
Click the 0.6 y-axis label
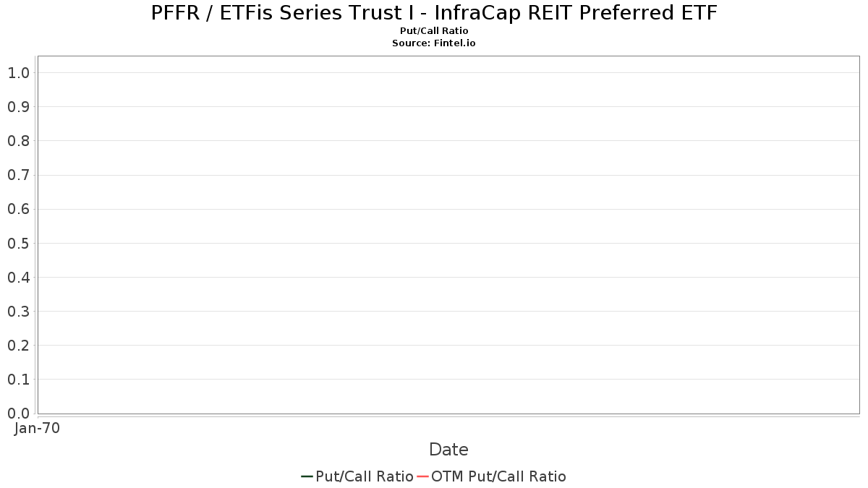pyautogui.click(x=18, y=209)
